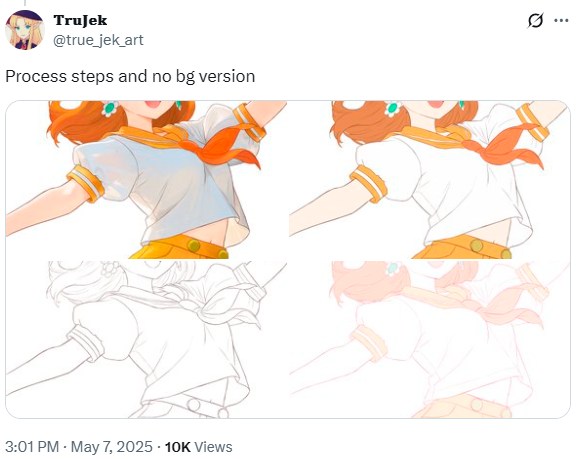Screen dimensions: 578x459
Task: Open the faded color bottom-right image
Action: 430,340
